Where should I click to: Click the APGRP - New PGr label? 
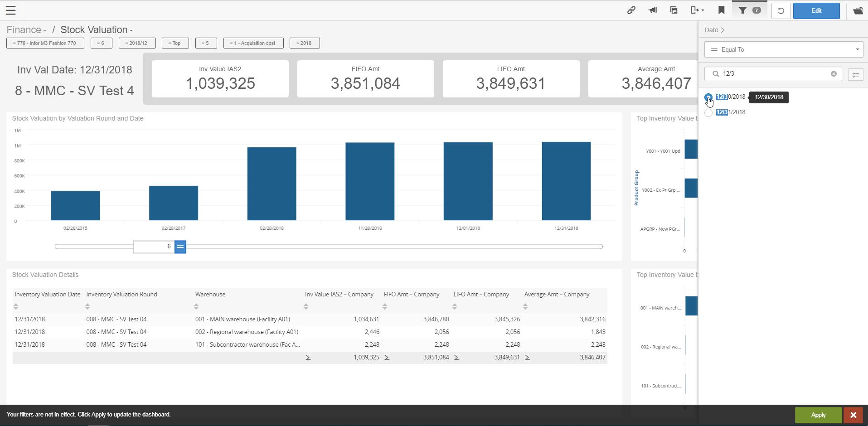tap(660, 229)
